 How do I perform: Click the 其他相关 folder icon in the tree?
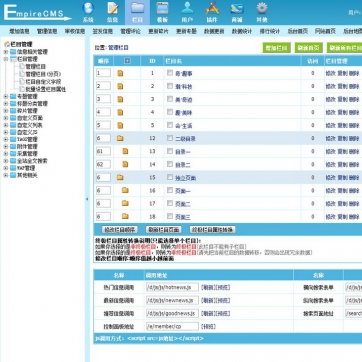(13, 175)
